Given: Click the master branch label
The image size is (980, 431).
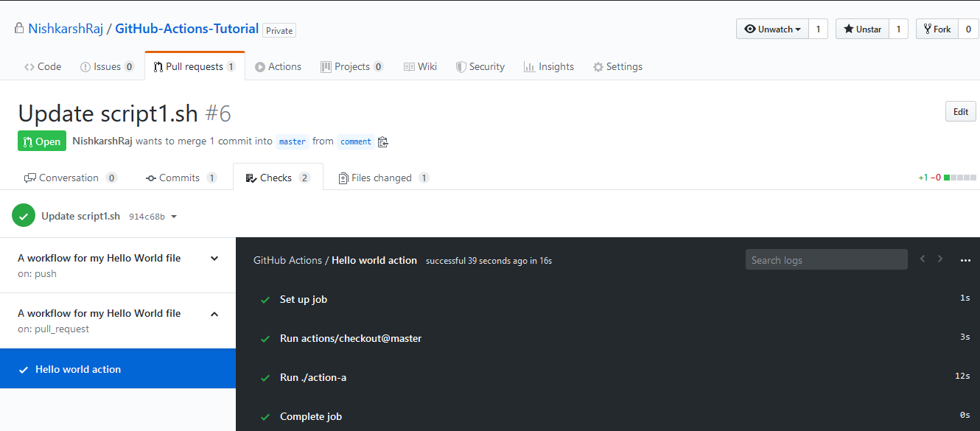Looking at the screenshot, I should (293, 141).
